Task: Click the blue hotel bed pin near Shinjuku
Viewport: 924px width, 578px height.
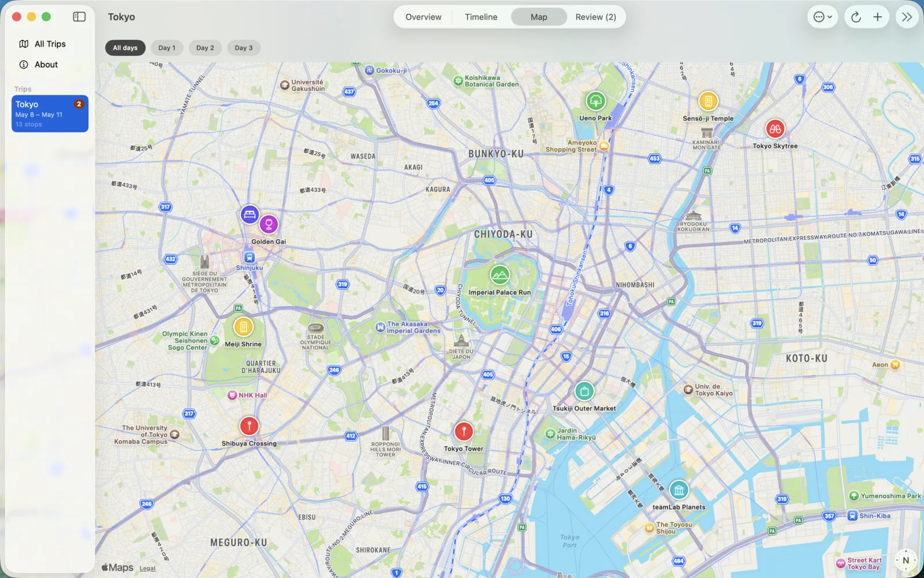Action: 249,214
